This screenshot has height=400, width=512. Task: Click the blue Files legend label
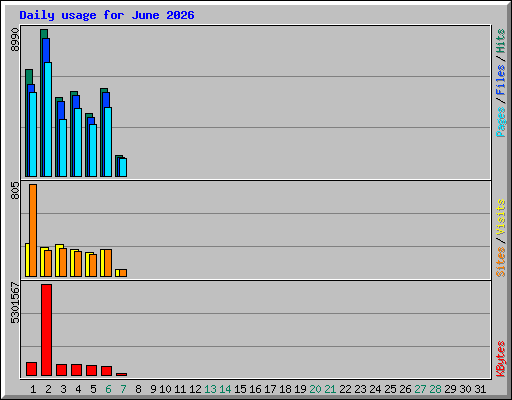500,80
